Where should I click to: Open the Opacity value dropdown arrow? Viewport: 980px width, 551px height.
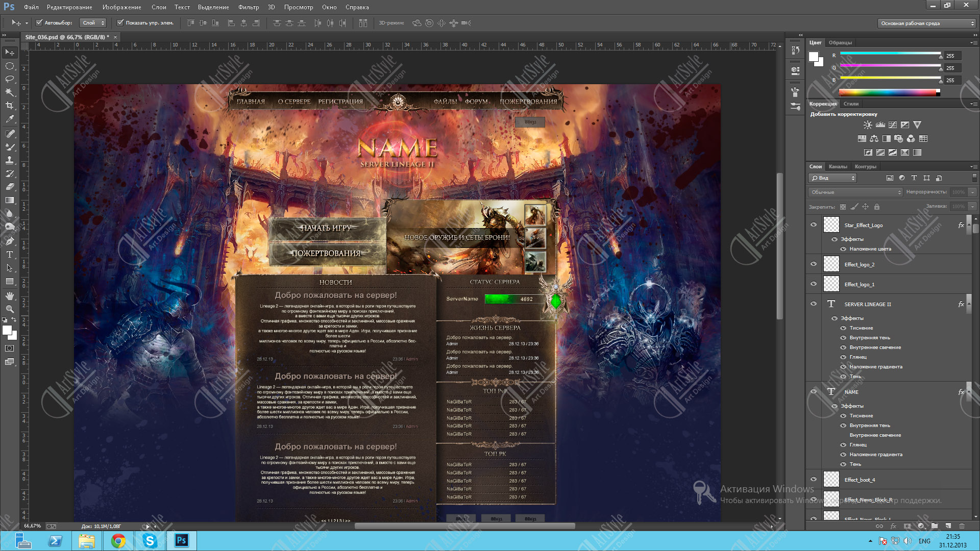(973, 192)
